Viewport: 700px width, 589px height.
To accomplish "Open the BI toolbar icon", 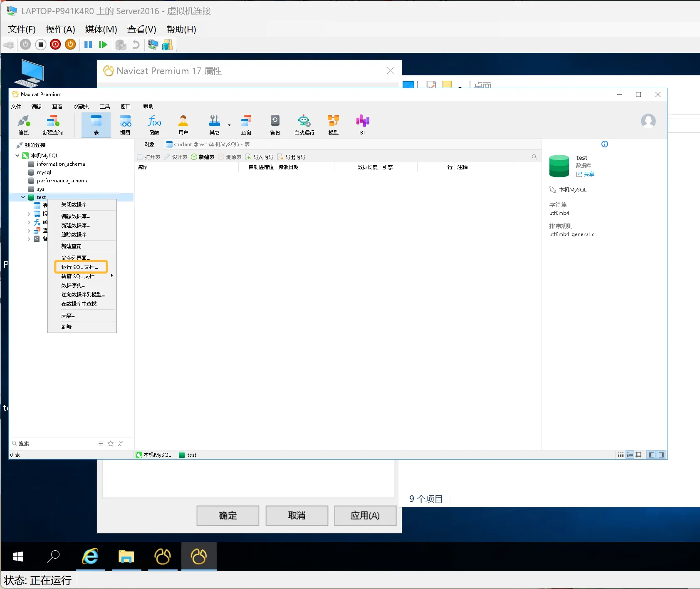I will 363,125.
